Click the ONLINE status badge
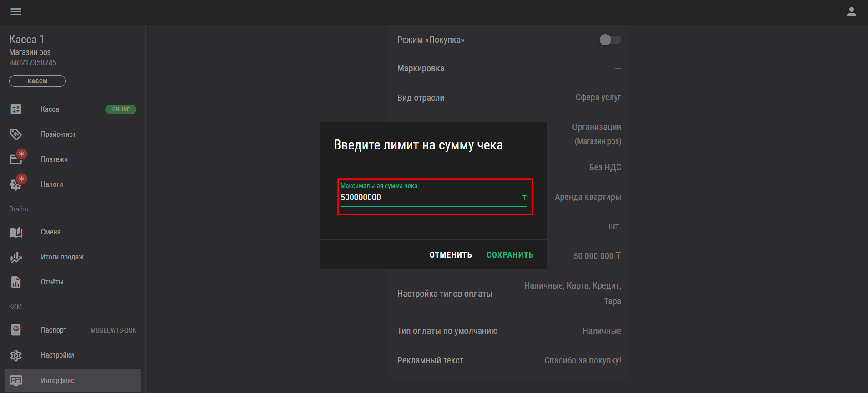Image resolution: width=868 pixels, height=393 pixels. click(x=121, y=109)
